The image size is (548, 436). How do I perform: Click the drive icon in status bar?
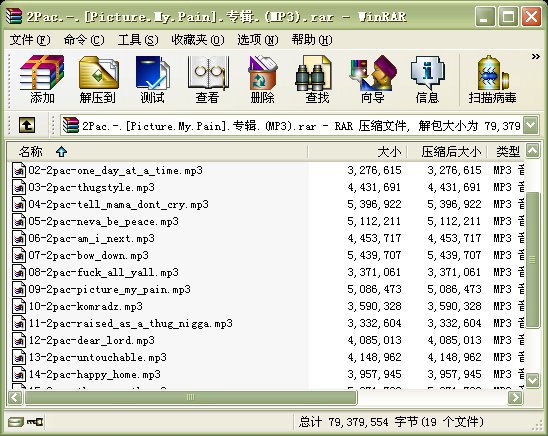(15, 422)
